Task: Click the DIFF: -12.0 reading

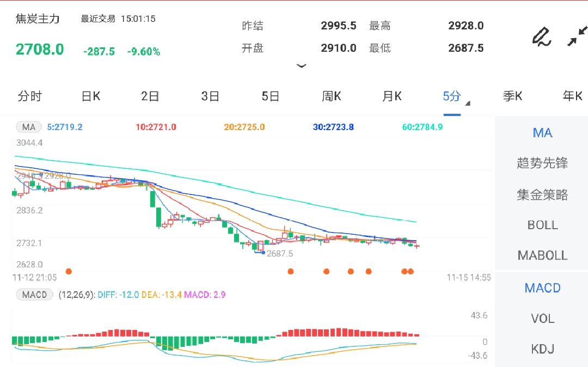Action: [118, 295]
